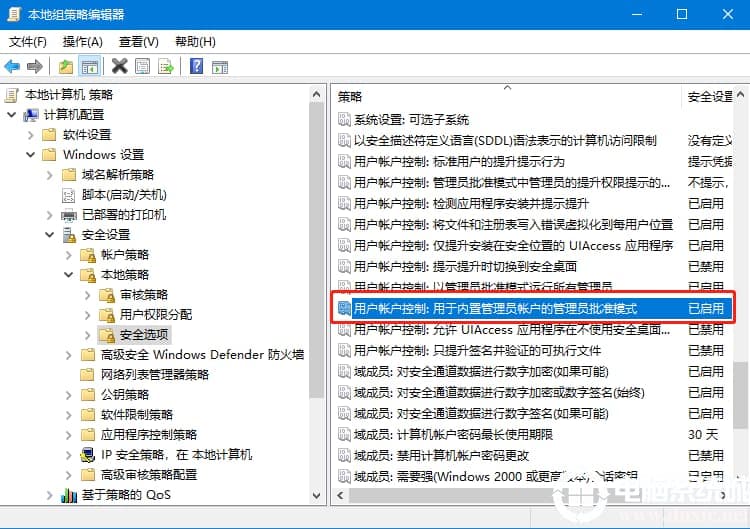This screenshot has height=529, width=750.
Task: Expand the 基于策略的 QoS node
Action: coord(50,495)
